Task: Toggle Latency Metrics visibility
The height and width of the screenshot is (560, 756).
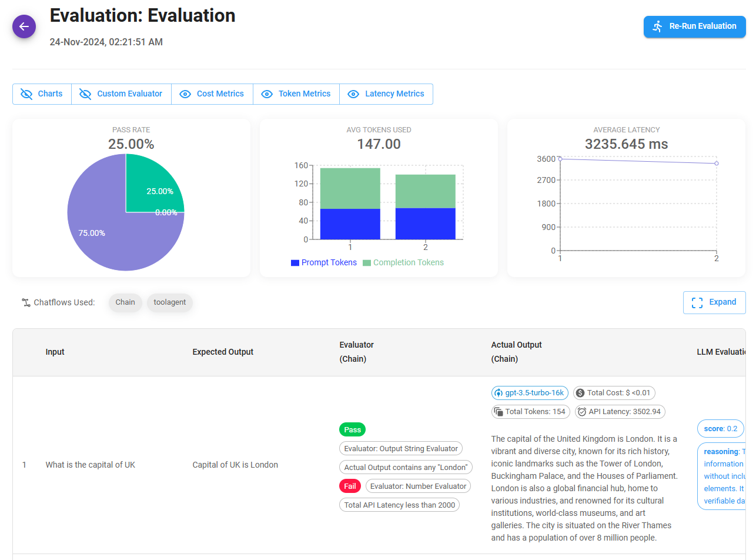Action: tap(386, 94)
